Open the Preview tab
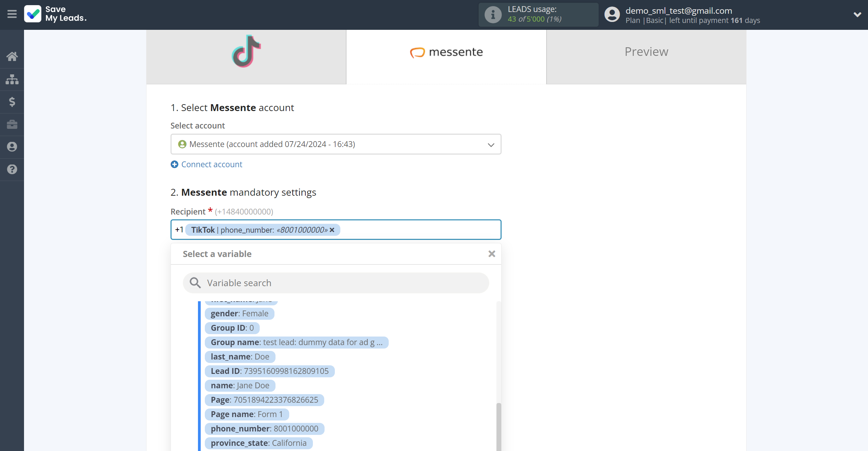Viewport: 868px width, 451px height. point(646,57)
